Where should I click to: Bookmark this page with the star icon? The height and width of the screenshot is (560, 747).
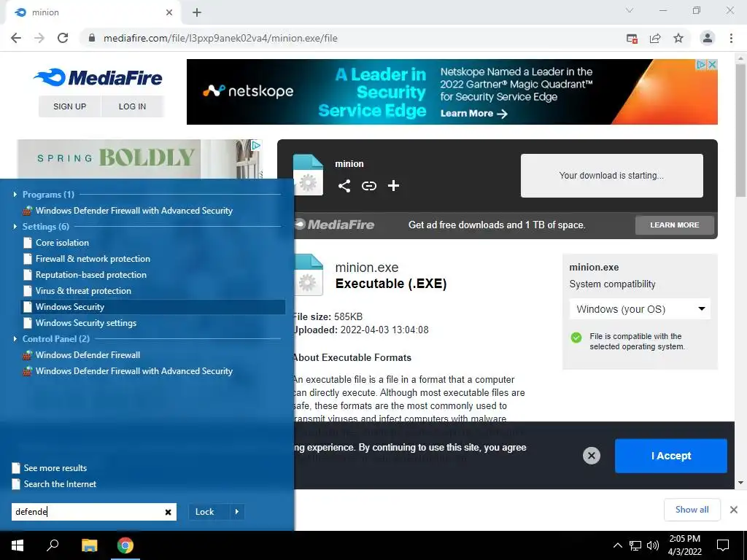point(678,38)
